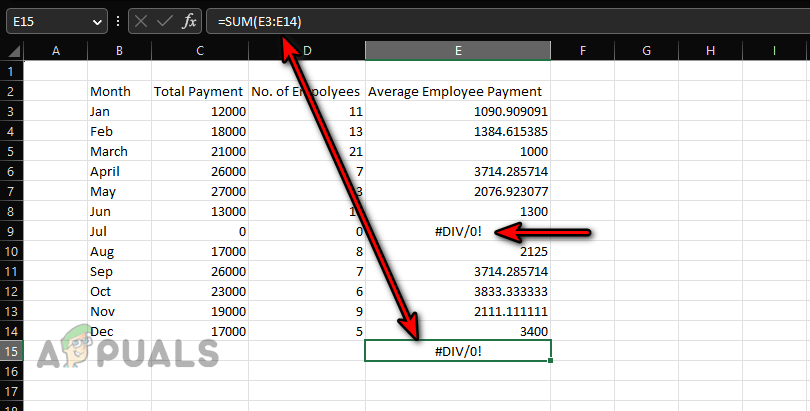Click the cell containing "Sep"
Viewport: 810px width, 411px height.
[119, 271]
